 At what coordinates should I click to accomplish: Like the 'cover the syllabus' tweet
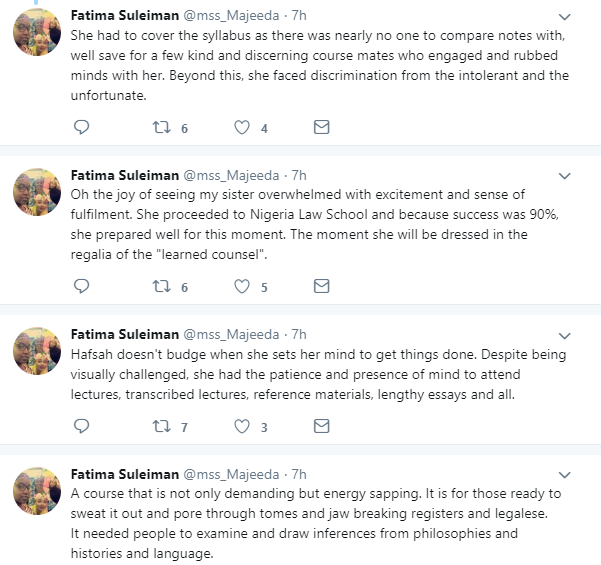[241, 128]
